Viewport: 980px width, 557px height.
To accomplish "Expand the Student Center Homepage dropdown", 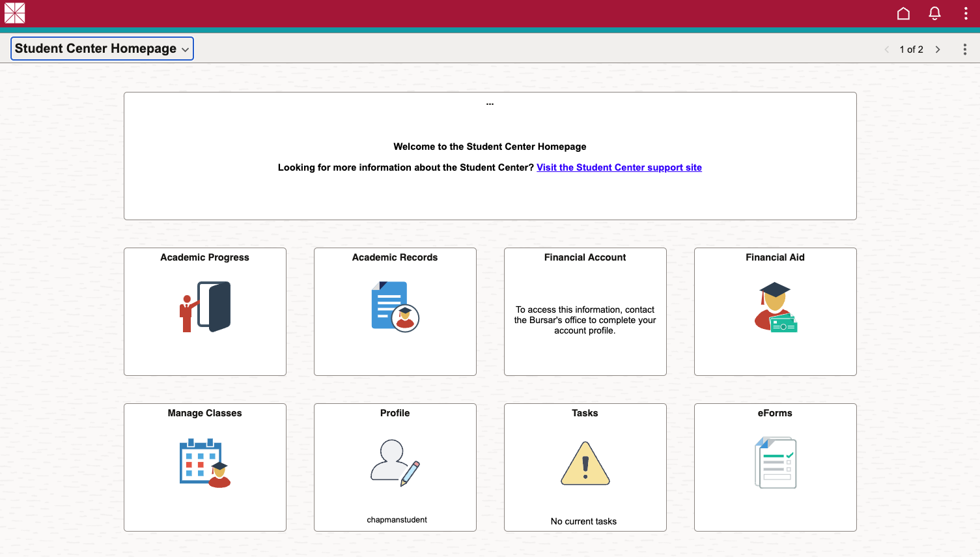I will pos(102,49).
